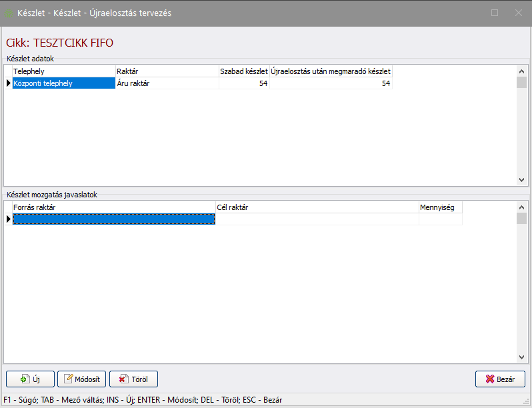Click the red X icon on Töröl button

(x=123, y=379)
